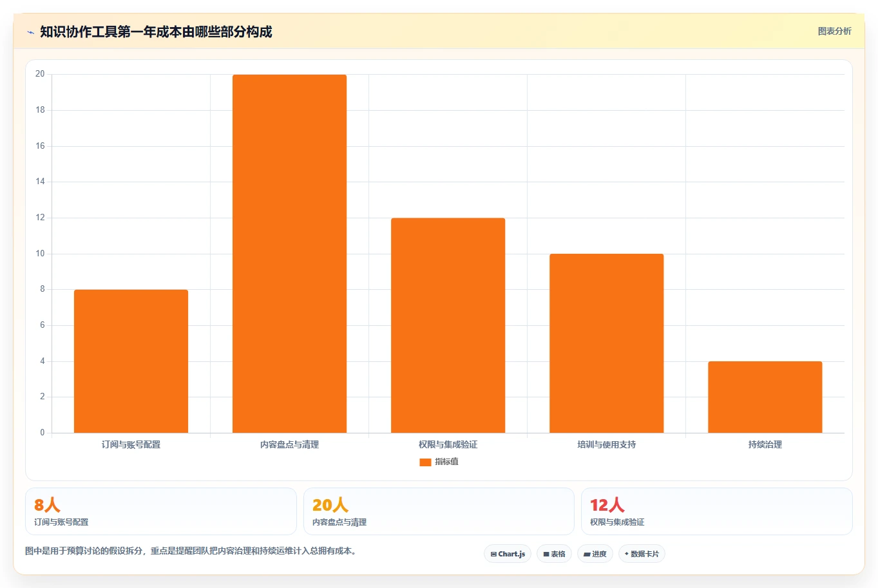Click the y-axis value 20
The width and height of the screenshot is (878, 588).
click(x=40, y=74)
